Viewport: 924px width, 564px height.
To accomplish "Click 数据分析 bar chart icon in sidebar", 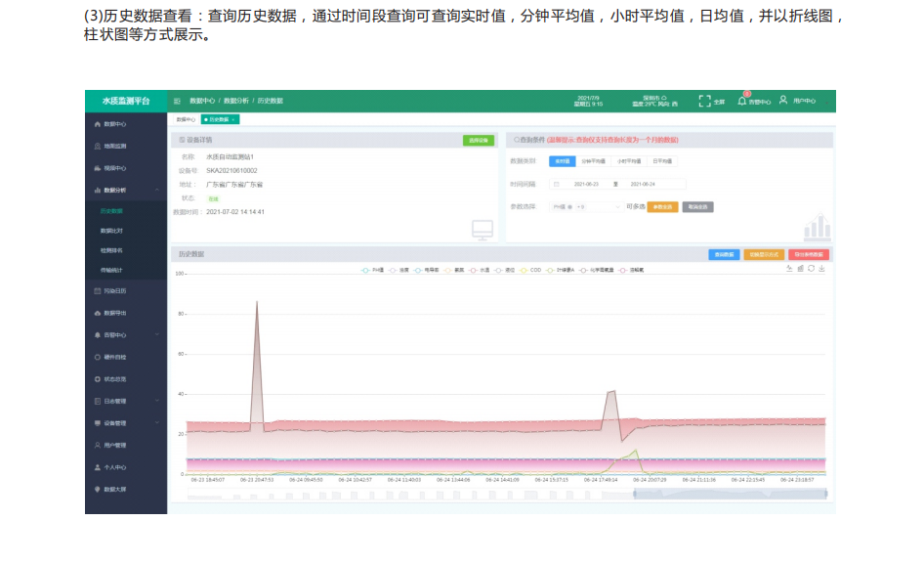I will 98,190.
